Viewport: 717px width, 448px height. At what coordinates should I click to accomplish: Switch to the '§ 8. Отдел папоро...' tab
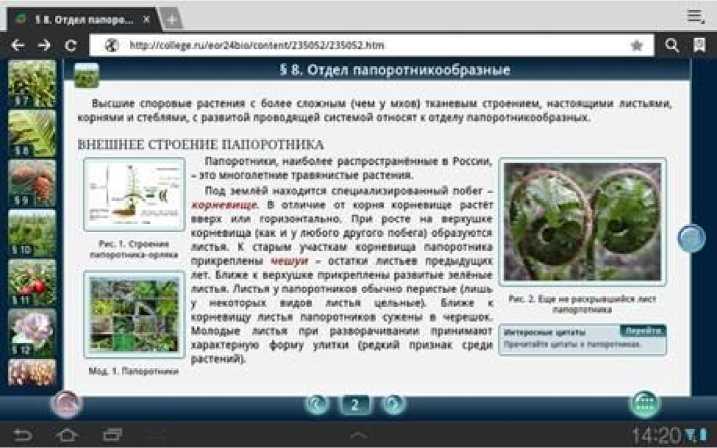83,20
